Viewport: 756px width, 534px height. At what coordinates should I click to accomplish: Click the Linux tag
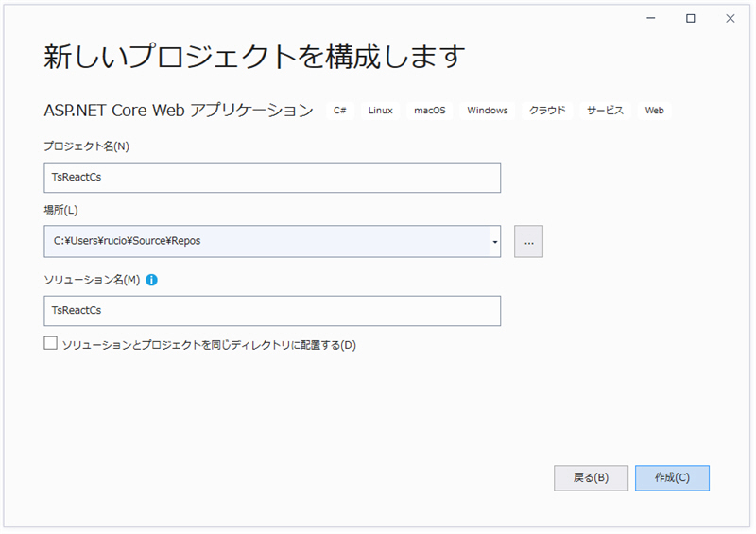click(x=381, y=111)
